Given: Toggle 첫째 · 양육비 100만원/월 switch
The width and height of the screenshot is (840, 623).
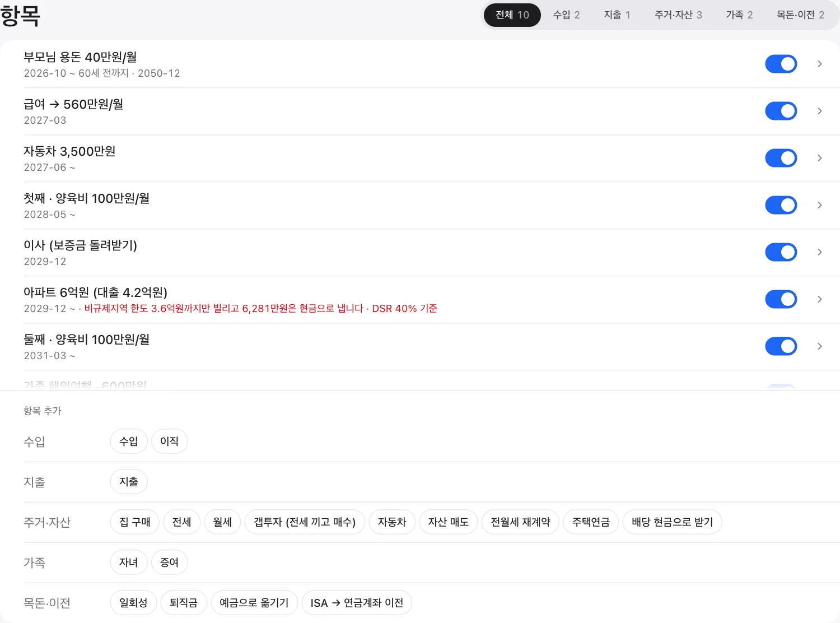Looking at the screenshot, I should [x=781, y=205].
